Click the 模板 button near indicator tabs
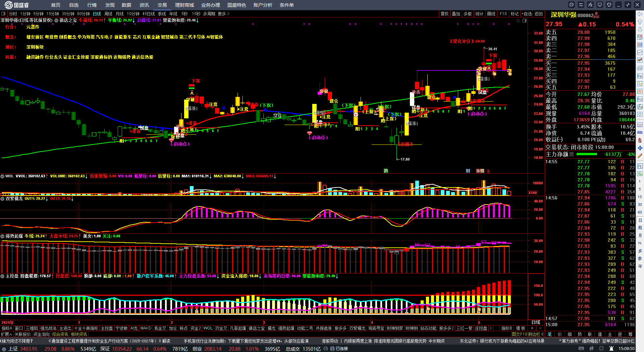This screenshot has height=352, width=644. click(521, 328)
